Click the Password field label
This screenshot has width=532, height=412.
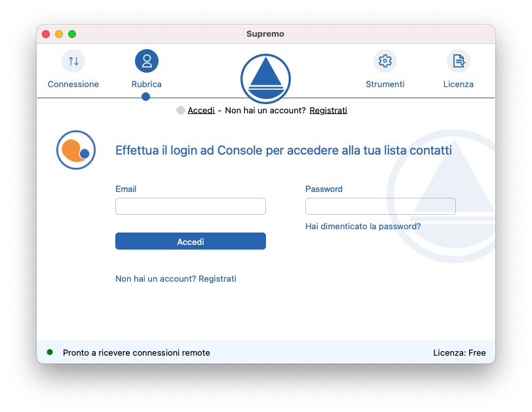pos(324,189)
